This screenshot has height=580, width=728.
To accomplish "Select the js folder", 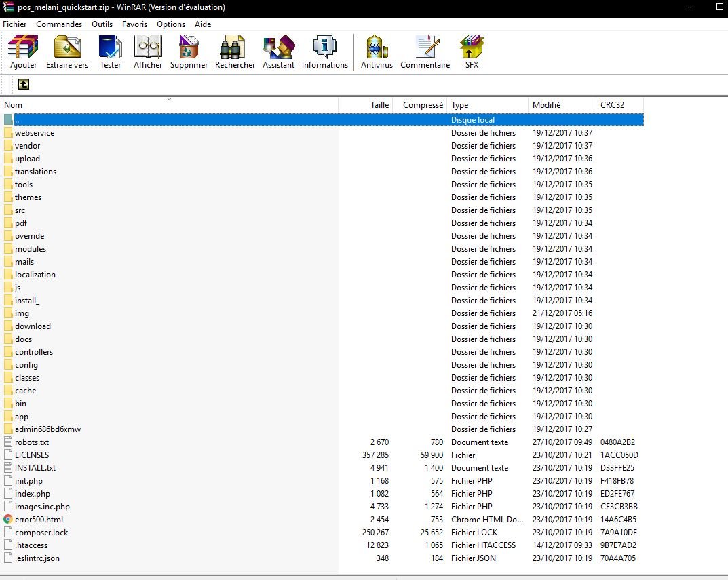I will [x=18, y=288].
